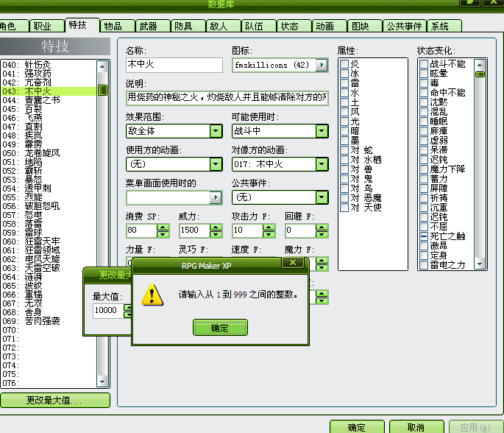Click the skill list scroll-up arrow
The width and height of the screenshot is (504, 433).
pos(102,66)
